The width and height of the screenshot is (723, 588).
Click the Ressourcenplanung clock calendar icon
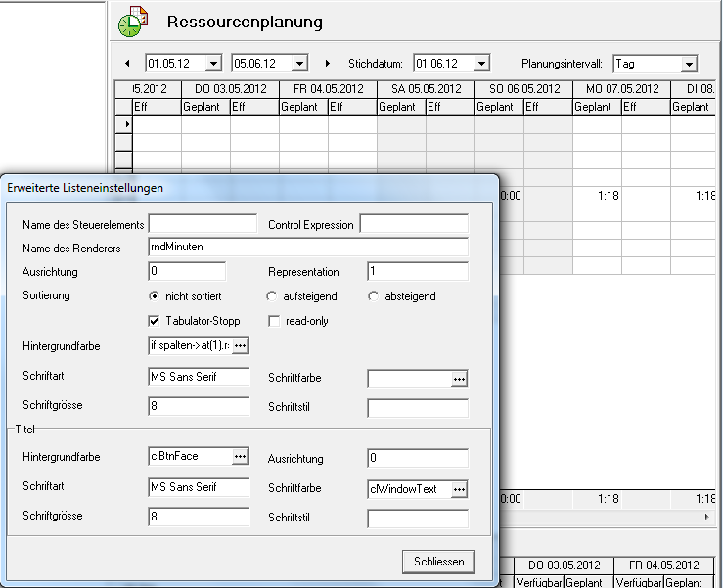[131, 22]
